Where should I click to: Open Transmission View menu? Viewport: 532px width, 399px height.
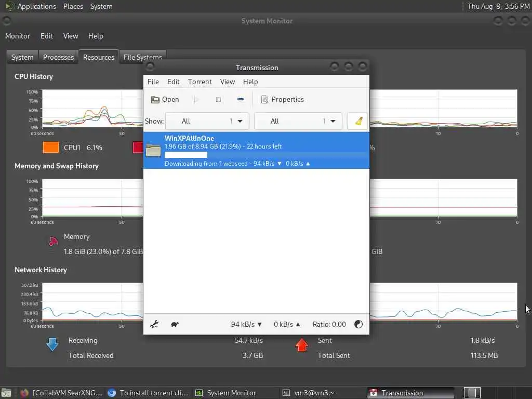(228, 82)
